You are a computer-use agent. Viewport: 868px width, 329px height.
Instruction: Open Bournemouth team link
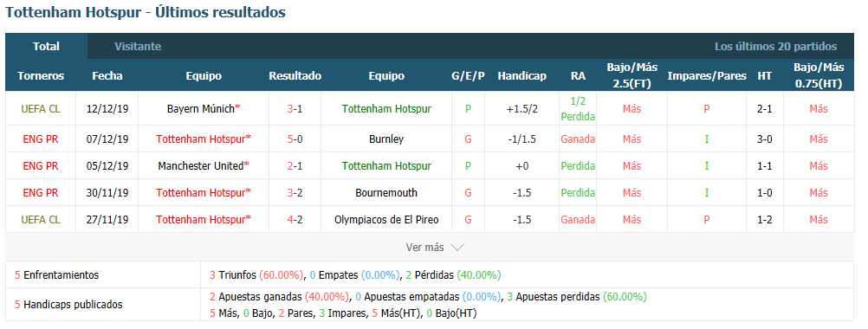click(x=386, y=193)
